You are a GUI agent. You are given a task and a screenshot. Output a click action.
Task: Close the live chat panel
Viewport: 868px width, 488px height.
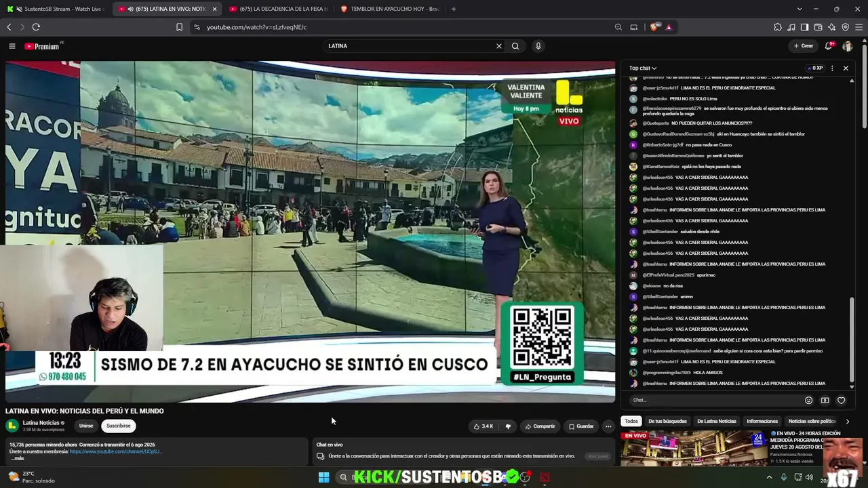point(846,68)
